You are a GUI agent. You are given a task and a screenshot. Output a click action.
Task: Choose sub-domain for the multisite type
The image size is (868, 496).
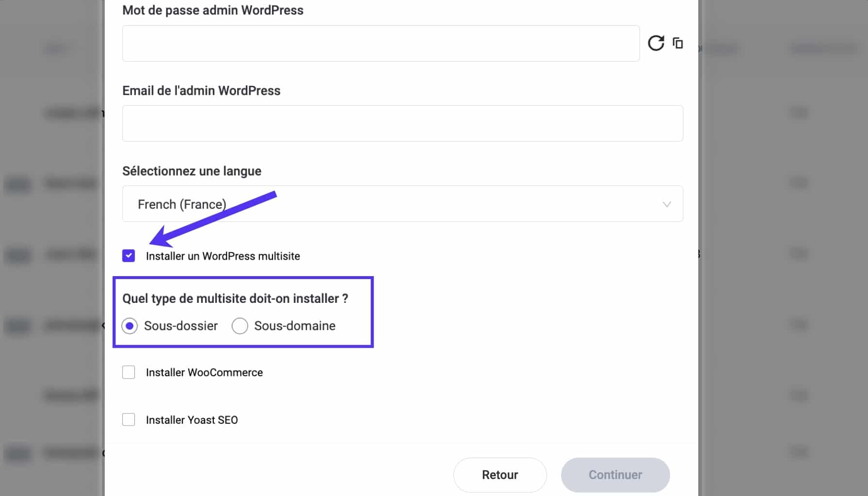(240, 326)
